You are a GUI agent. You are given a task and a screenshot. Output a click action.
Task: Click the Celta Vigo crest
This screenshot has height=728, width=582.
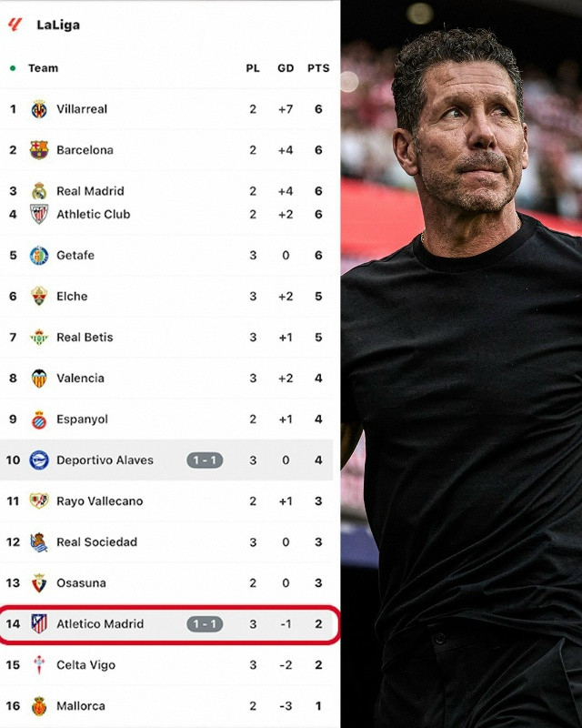tap(39, 664)
